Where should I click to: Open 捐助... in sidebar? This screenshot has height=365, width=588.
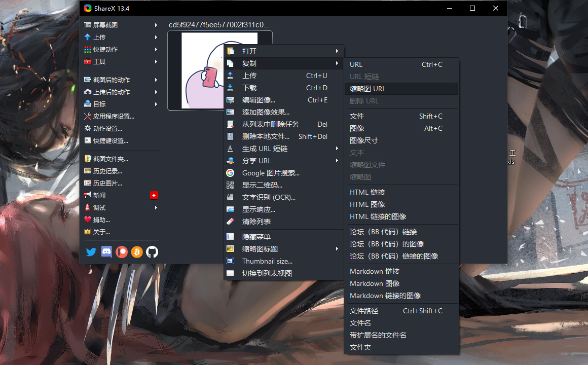coord(121,220)
